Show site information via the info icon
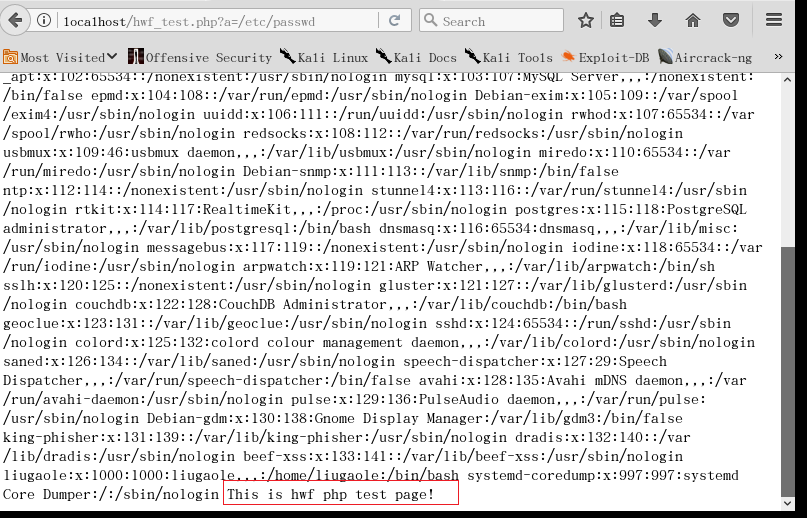807x518 pixels. (x=44, y=21)
